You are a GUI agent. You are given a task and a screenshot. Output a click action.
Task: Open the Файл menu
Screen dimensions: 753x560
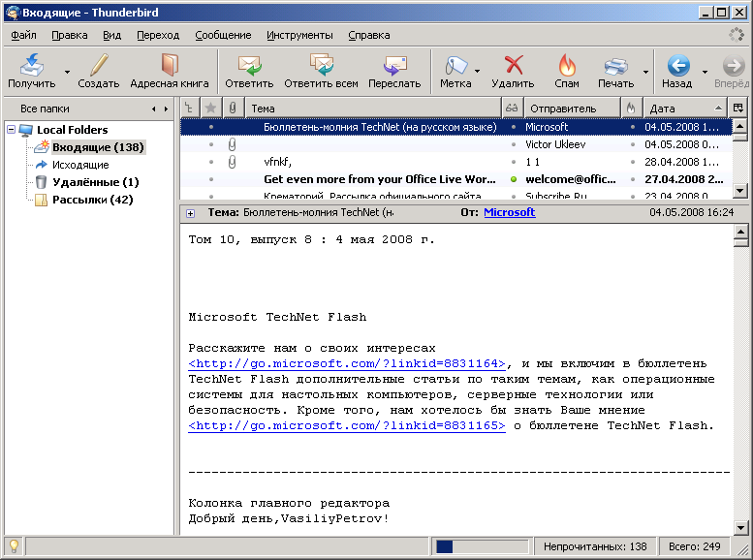[x=23, y=35]
